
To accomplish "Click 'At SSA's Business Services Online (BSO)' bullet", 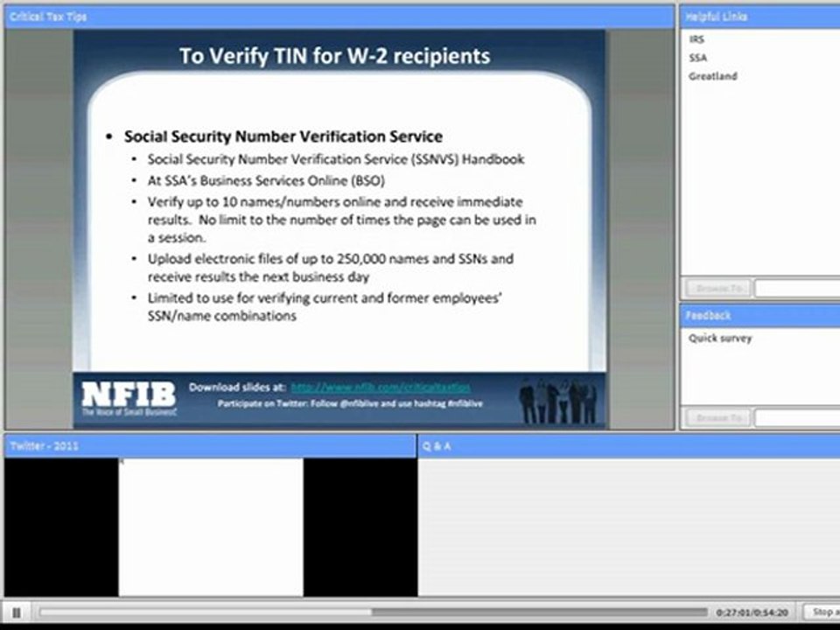I will [266, 180].
